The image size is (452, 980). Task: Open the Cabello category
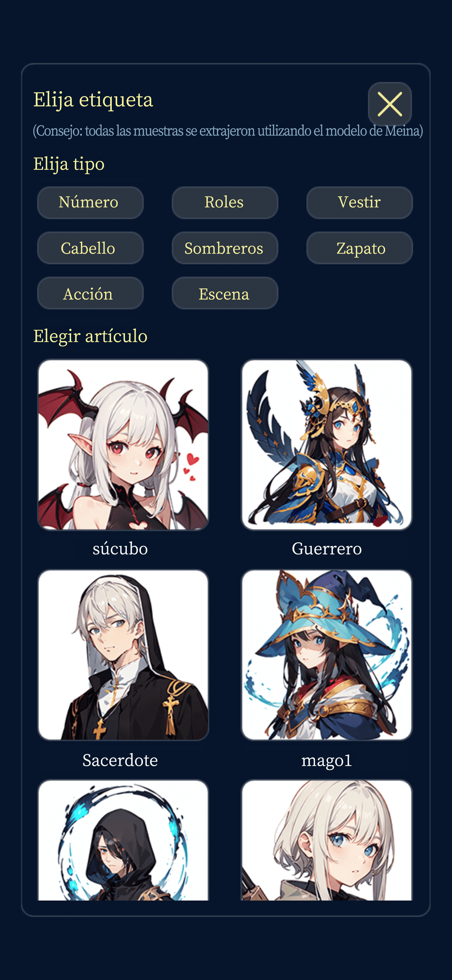(x=90, y=248)
